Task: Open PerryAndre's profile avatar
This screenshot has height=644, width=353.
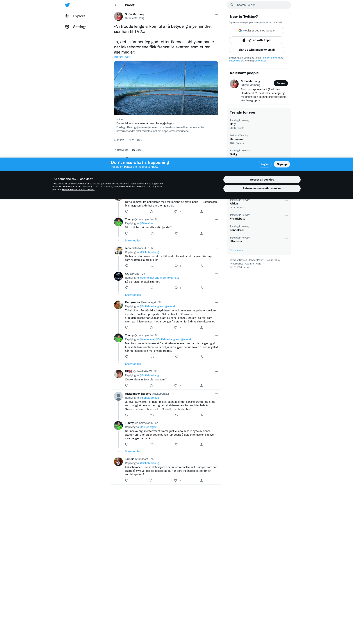Action: coord(118,305)
